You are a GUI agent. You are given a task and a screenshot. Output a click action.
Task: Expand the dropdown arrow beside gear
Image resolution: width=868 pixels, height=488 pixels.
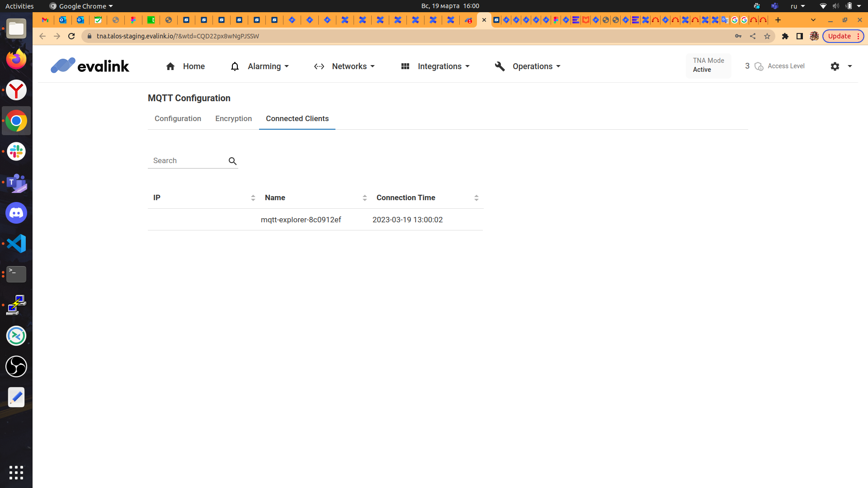pos(850,66)
